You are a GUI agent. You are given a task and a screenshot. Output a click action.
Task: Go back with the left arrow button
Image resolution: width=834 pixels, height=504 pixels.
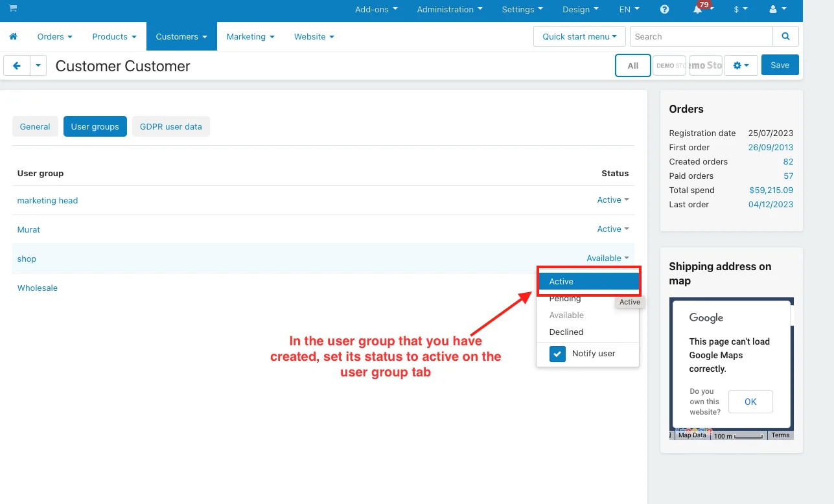pyautogui.click(x=17, y=65)
